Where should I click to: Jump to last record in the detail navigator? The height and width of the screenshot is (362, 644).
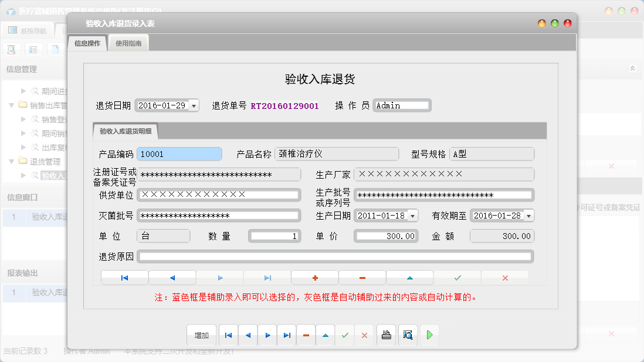(x=267, y=276)
